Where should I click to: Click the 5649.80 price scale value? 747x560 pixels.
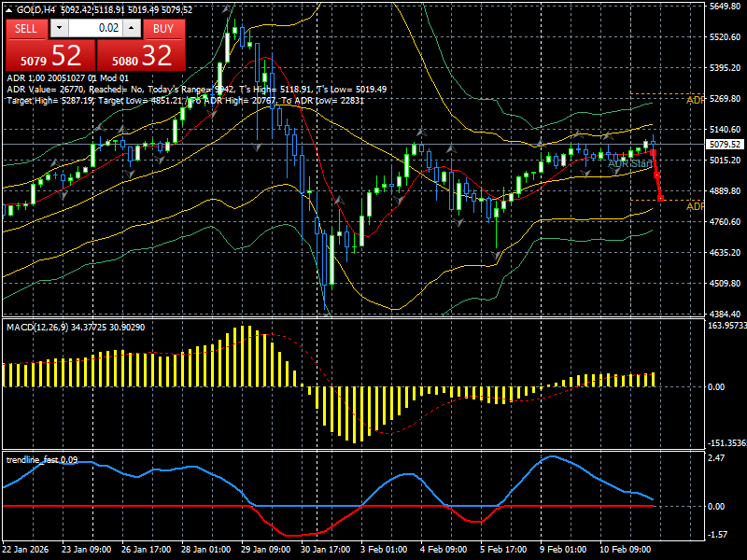point(725,7)
